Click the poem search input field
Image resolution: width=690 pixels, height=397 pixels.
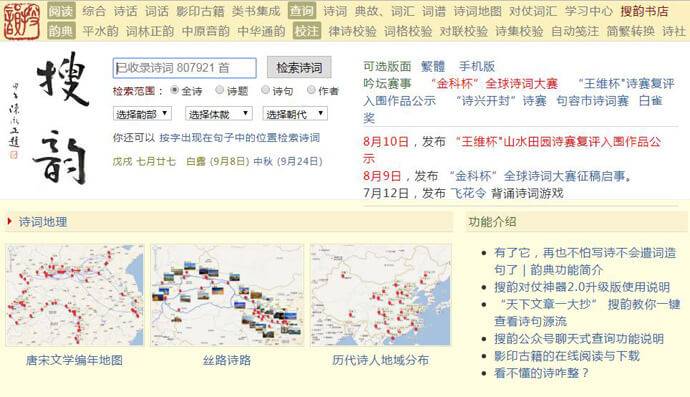point(184,68)
